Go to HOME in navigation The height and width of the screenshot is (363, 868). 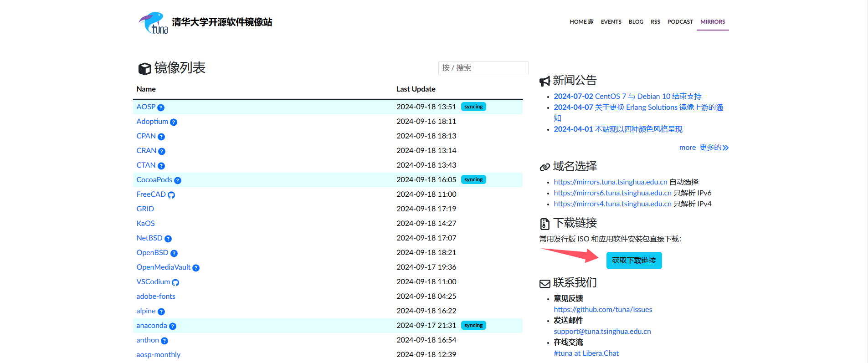pos(581,22)
